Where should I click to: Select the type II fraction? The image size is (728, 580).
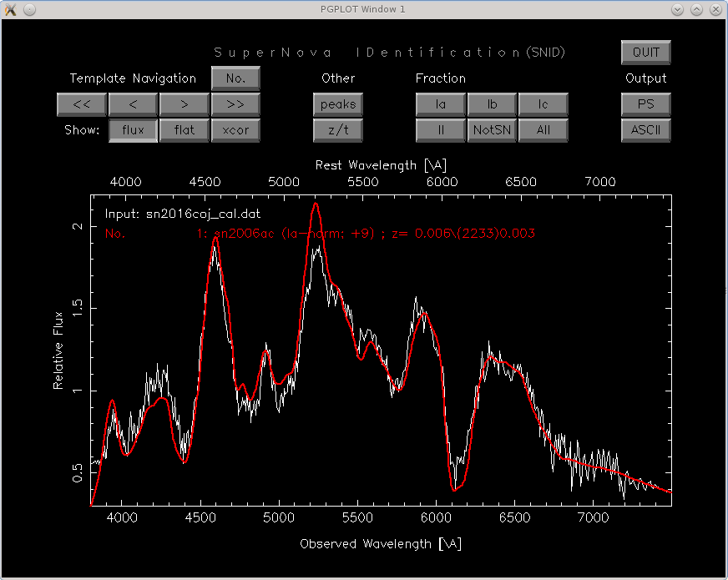[441, 130]
